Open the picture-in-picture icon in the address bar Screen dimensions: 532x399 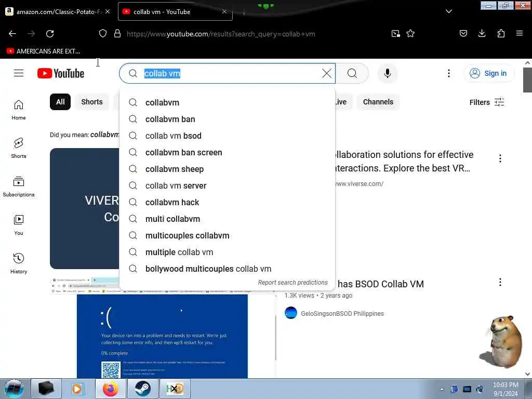click(x=395, y=34)
